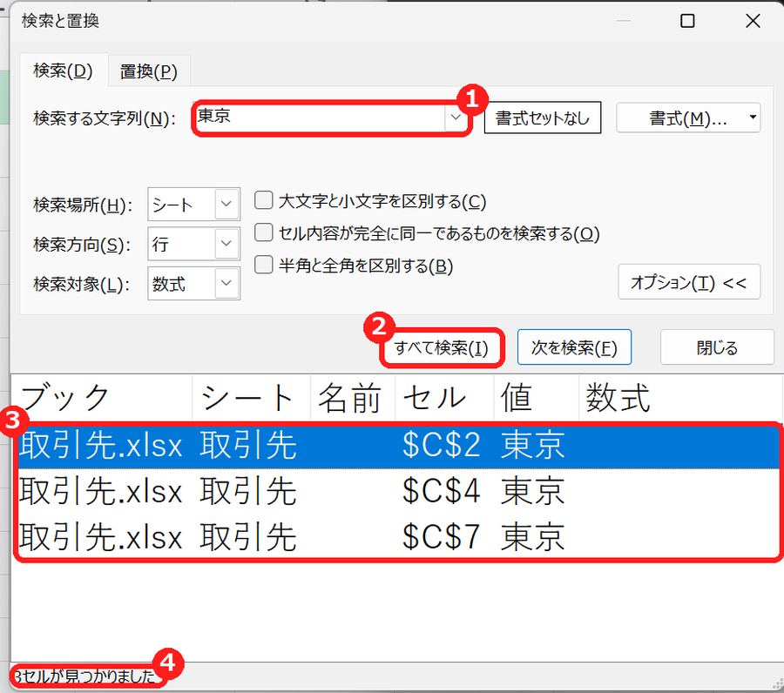Close the 検索と置換 dialog with X
This screenshot has height=693, width=784.
tap(753, 21)
